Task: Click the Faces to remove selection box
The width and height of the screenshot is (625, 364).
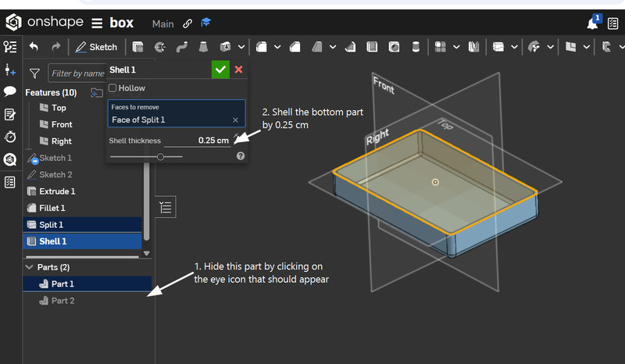Action: pos(177,113)
